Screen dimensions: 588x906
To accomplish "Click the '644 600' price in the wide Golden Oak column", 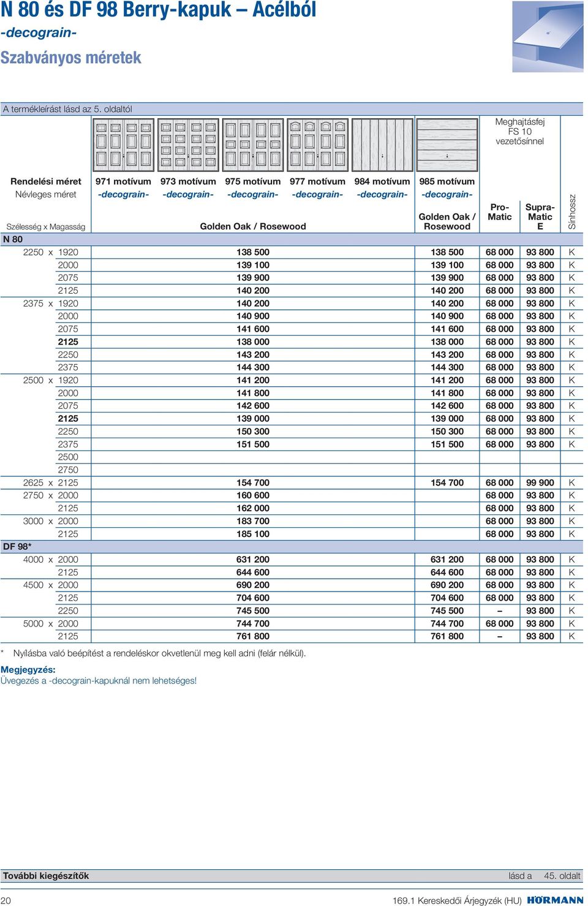I will (253, 572).
